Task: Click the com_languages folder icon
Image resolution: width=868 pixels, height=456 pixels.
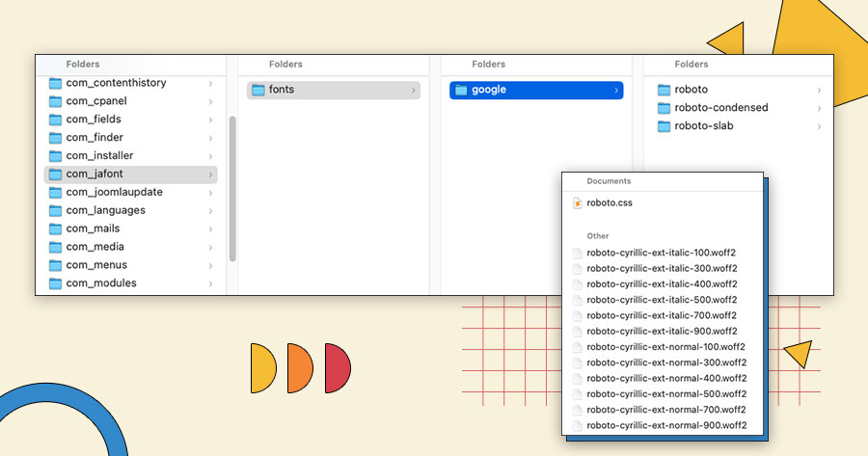Action: (55, 211)
